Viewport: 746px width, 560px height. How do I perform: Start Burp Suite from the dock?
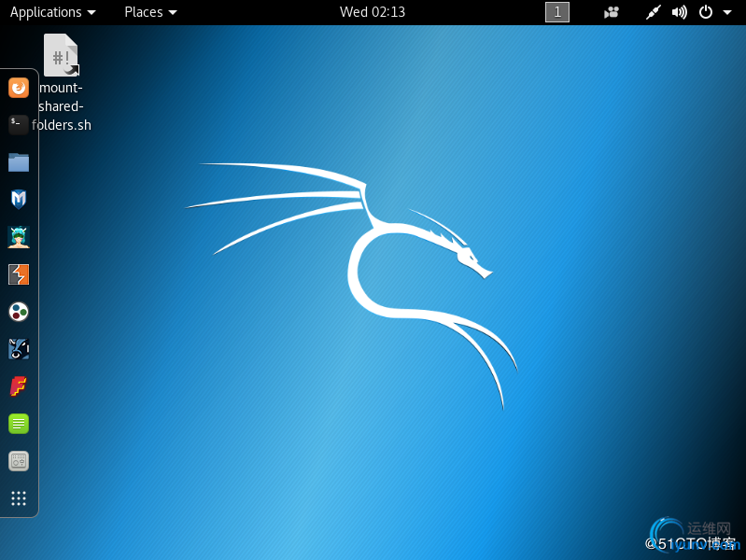tap(19, 274)
